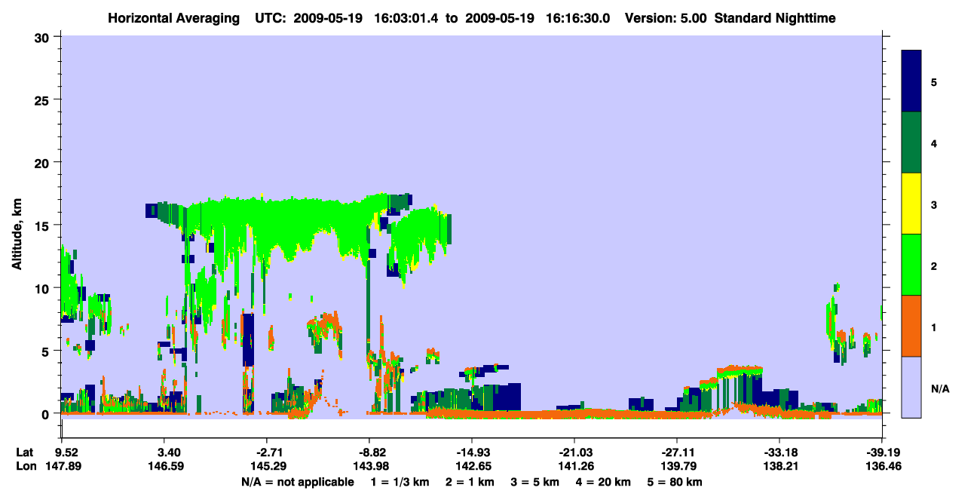980x503 pixels.
Task: Click the '4 = 20 km' legend note
Action: click(x=605, y=482)
